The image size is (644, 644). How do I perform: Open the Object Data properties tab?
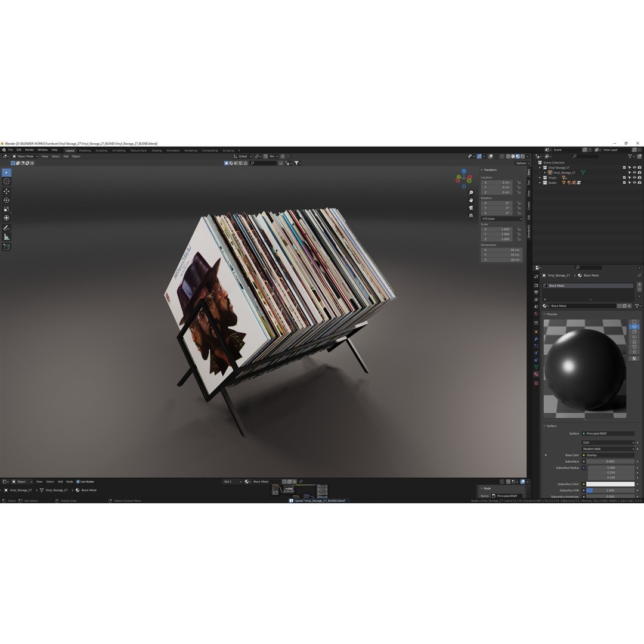(x=536, y=367)
